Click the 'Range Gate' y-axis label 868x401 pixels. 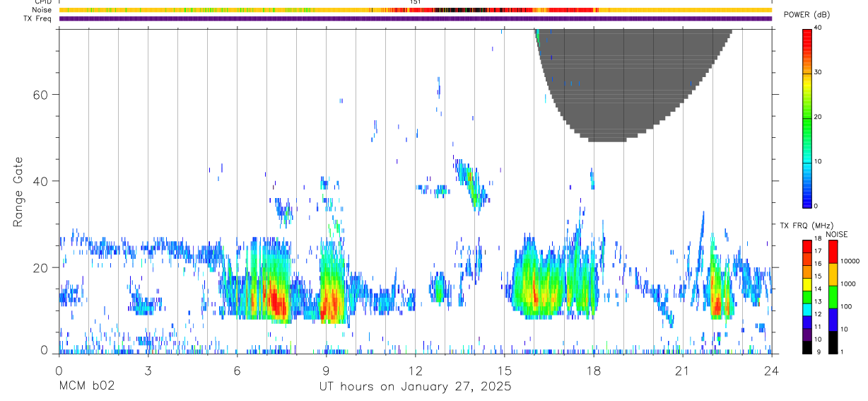(19, 192)
